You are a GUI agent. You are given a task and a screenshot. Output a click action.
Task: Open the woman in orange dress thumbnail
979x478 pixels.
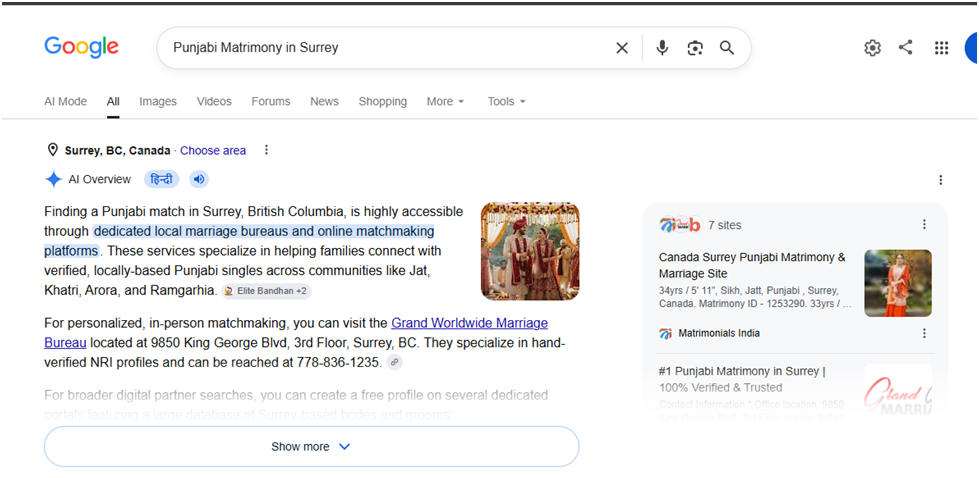tap(898, 283)
